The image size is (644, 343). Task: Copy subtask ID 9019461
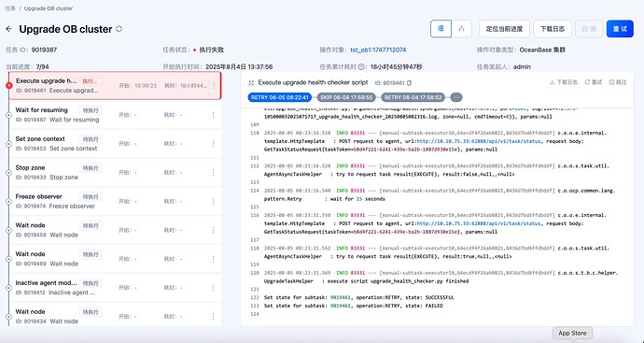tap(409, 82)
